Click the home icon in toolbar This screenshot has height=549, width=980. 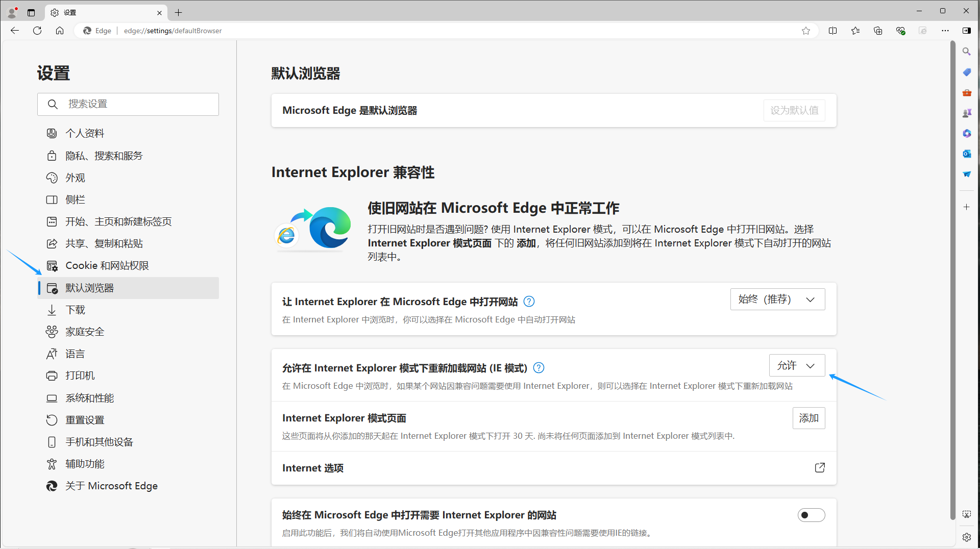[60, 31]
